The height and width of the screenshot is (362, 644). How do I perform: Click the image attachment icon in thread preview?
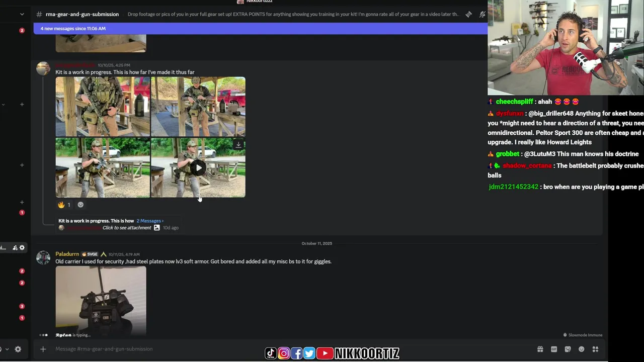[x=156, y=228]
